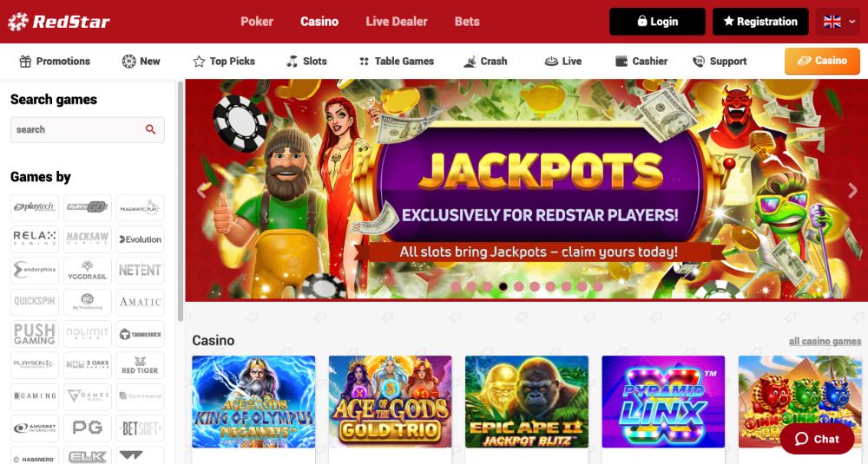Open the Pyramid Linx game thumbnail

point(663,402)
